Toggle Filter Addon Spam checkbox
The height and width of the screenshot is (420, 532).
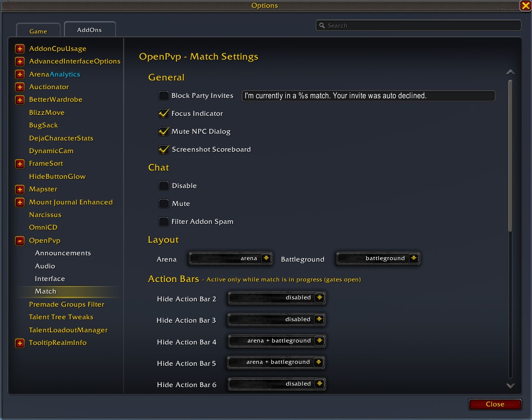click(x=164, y=221)
